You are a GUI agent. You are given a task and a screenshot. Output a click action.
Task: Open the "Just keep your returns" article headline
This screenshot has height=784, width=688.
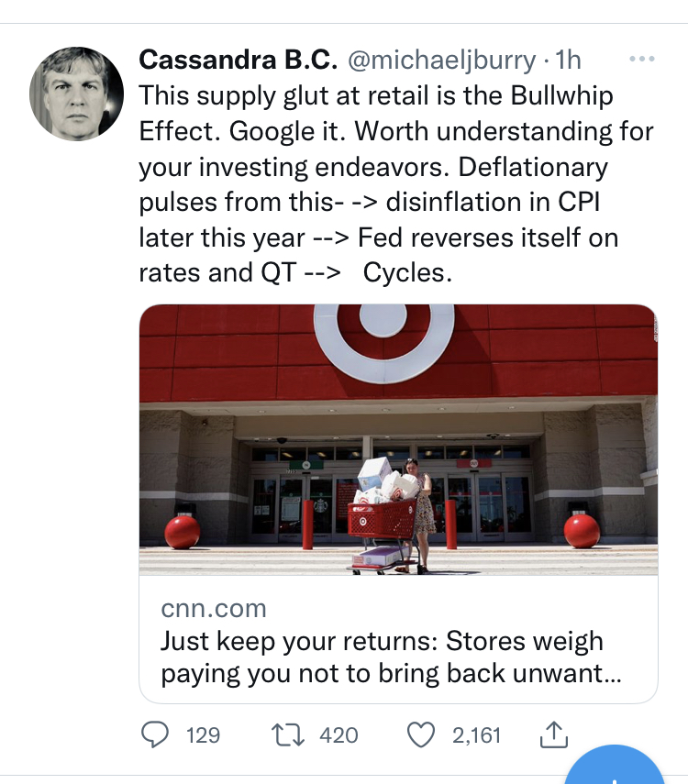point(382,657)
